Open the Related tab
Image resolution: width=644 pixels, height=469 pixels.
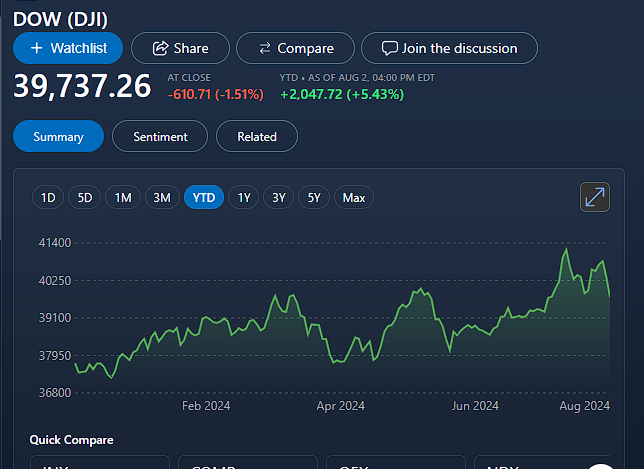[257, 136]
